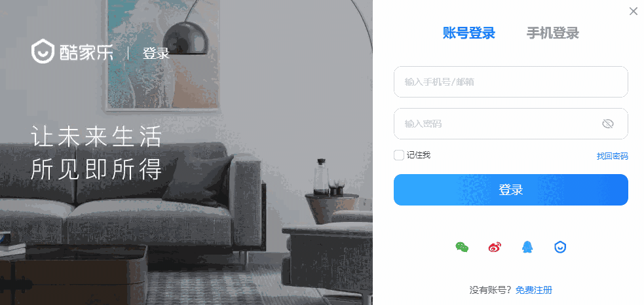644x305 pixels.
Task: Click the blue 登录 button
Action: (511, 190)
